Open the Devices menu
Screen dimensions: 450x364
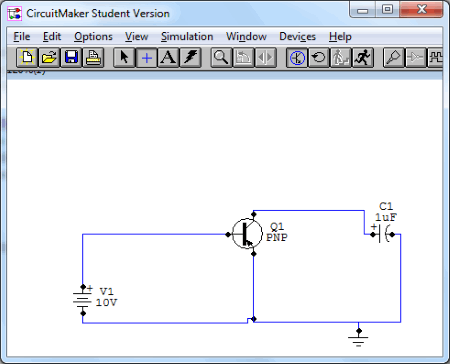[x=297, y=36]
